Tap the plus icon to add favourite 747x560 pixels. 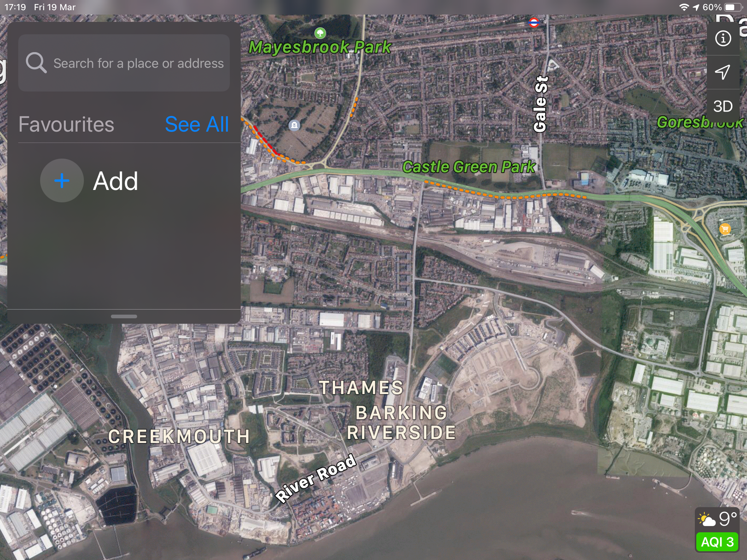coord(62,180)
